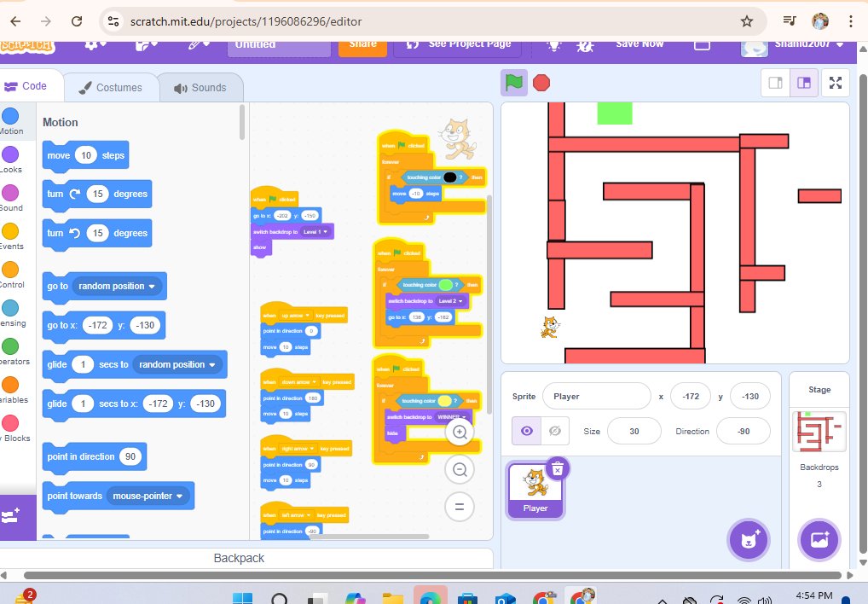Open the browser media controls icon

click(790, 21)
